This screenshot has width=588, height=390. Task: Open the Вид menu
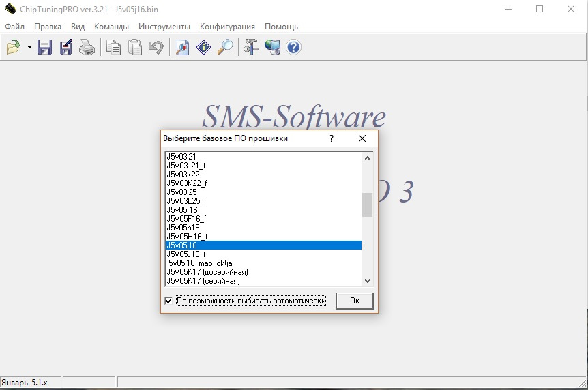78,27
